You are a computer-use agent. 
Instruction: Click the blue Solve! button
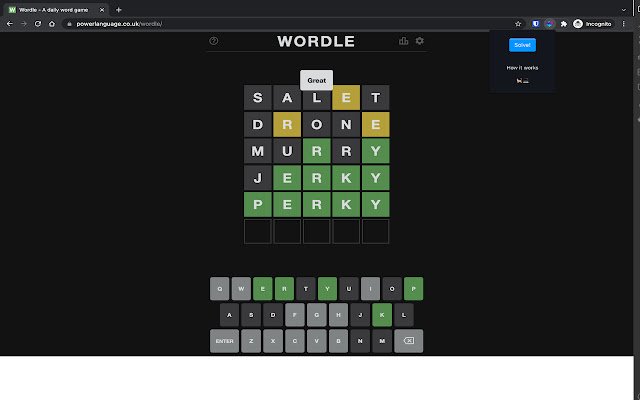pyautogui.click(x=522, y=45)
